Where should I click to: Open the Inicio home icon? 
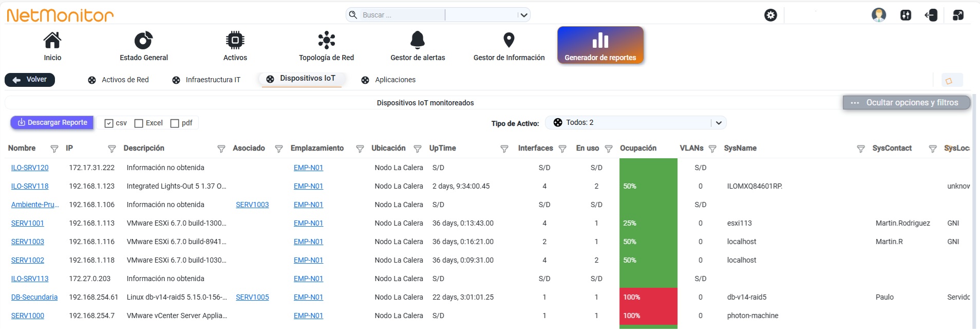[52, 40]
